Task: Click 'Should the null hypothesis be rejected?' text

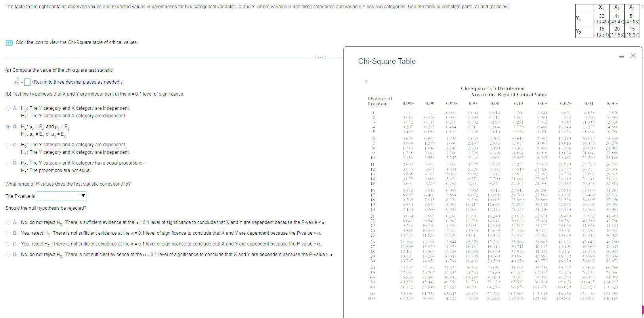Action: pos(46,208)
